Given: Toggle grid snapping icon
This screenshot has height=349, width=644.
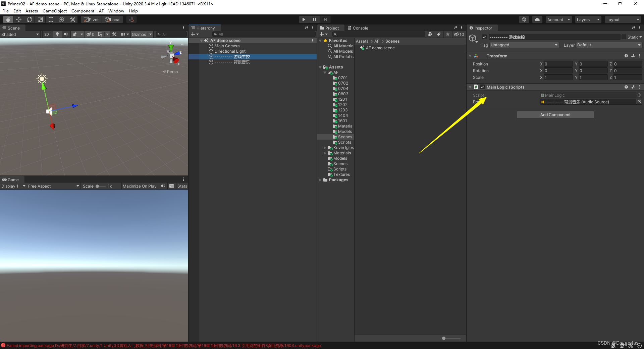Looking at the screenshot, I should (131, 19).
